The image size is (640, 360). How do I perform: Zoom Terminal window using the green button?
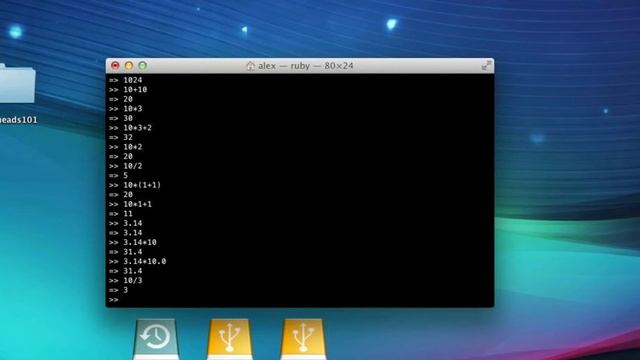[142, 66]
